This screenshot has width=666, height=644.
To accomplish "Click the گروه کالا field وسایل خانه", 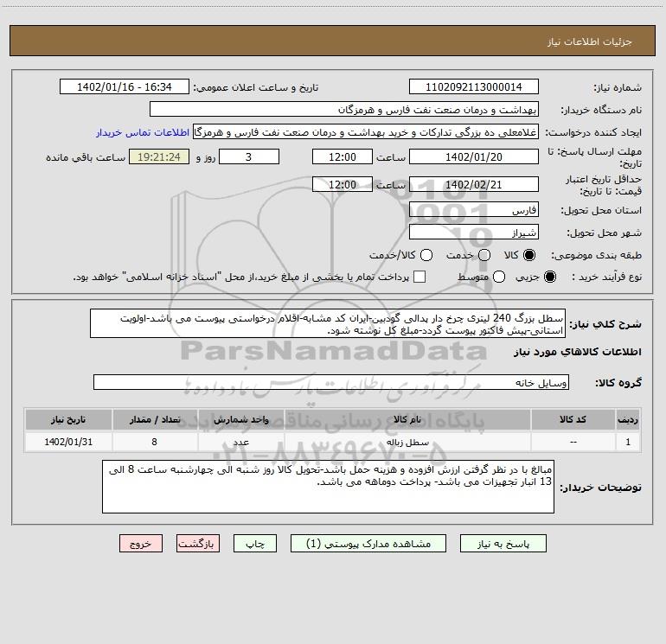I will point(331,382).
